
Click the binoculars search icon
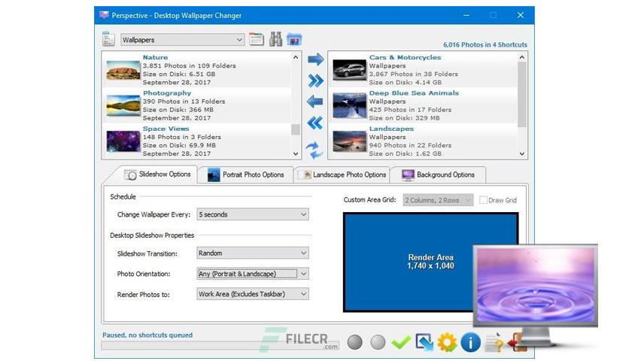click(275, 39)
